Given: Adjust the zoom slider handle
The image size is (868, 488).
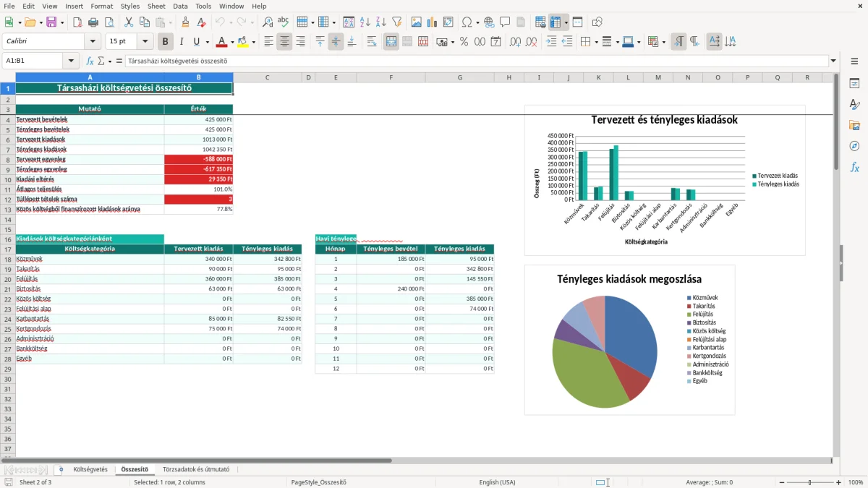Looking at the screenshot, I should pos(809,482).
